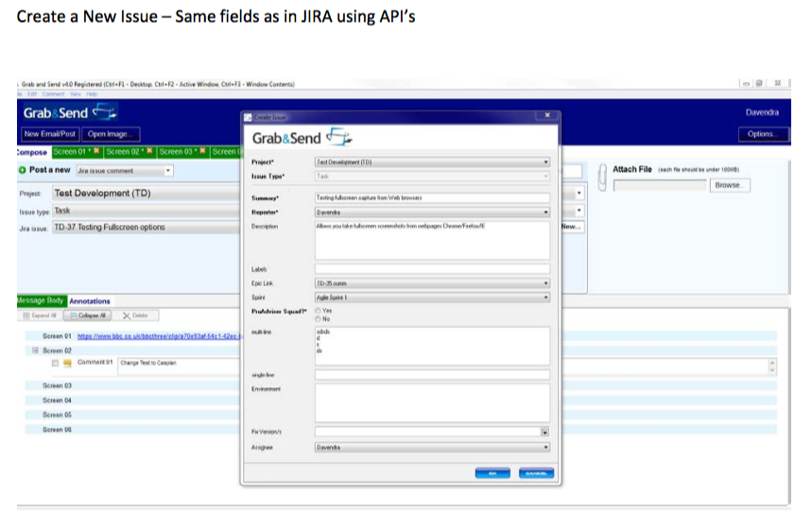Screen dimensions: 812x527
Task: Click the Environment text area
Action: point(432,403)
